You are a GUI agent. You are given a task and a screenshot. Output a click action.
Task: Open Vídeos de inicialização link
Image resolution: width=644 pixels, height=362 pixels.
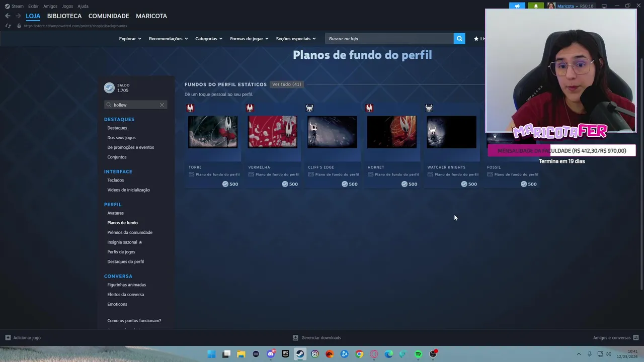pyautogui.click(x=128, y=190)
